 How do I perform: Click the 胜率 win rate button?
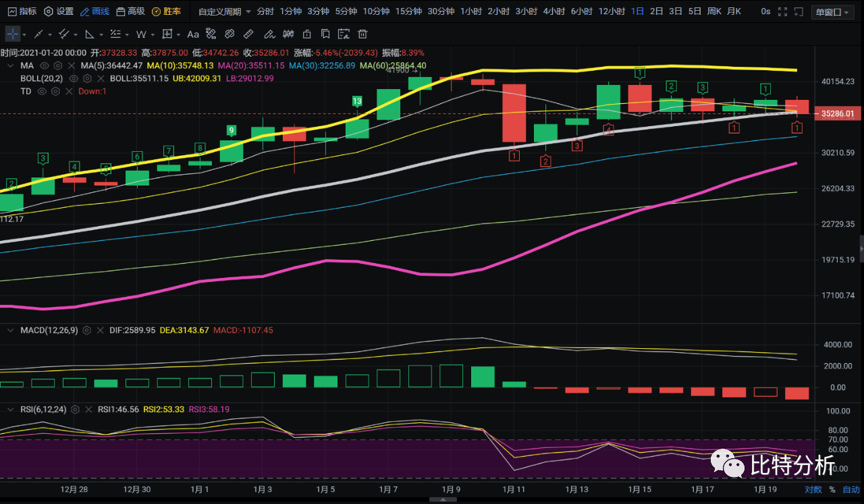[x=166, y=11]
